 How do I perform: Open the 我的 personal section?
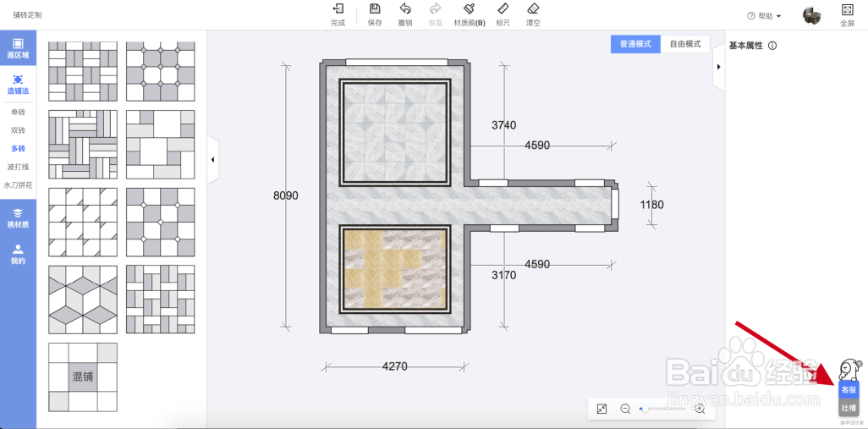pyautogui.click(x=18, y=254)
